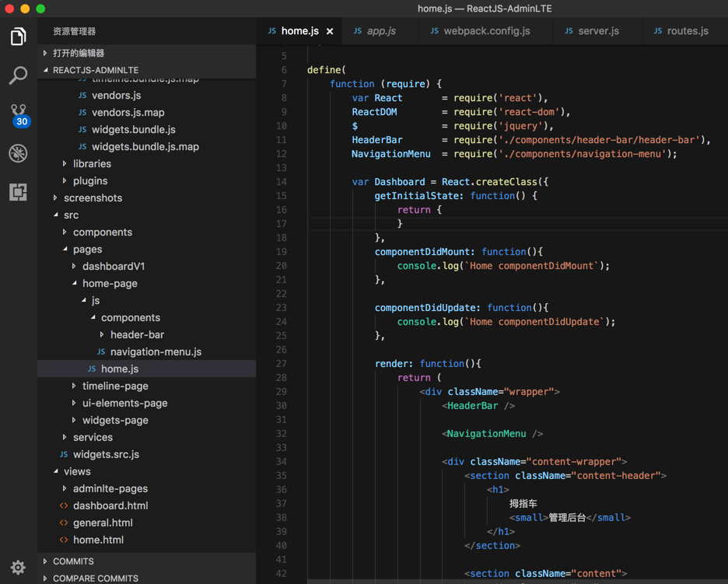Open the routes.js tab

[687, 31]
